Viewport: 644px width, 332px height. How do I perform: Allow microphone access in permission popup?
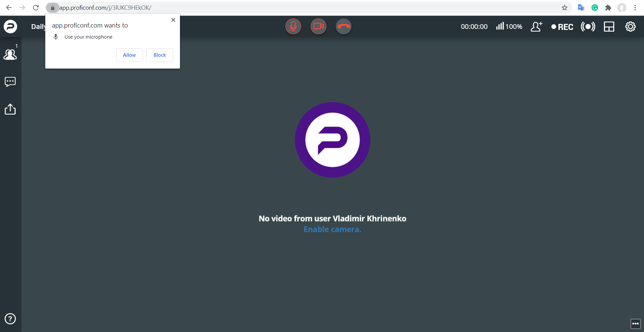coord(129,55)
